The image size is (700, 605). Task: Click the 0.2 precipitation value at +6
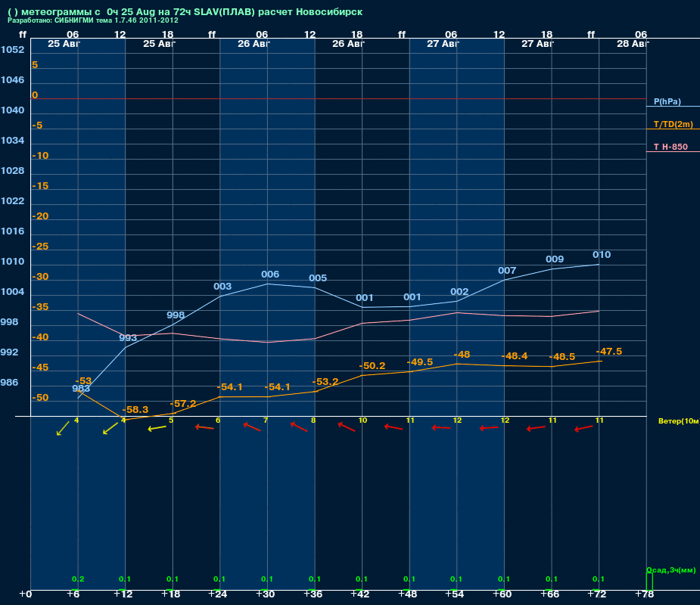point(78,579)
